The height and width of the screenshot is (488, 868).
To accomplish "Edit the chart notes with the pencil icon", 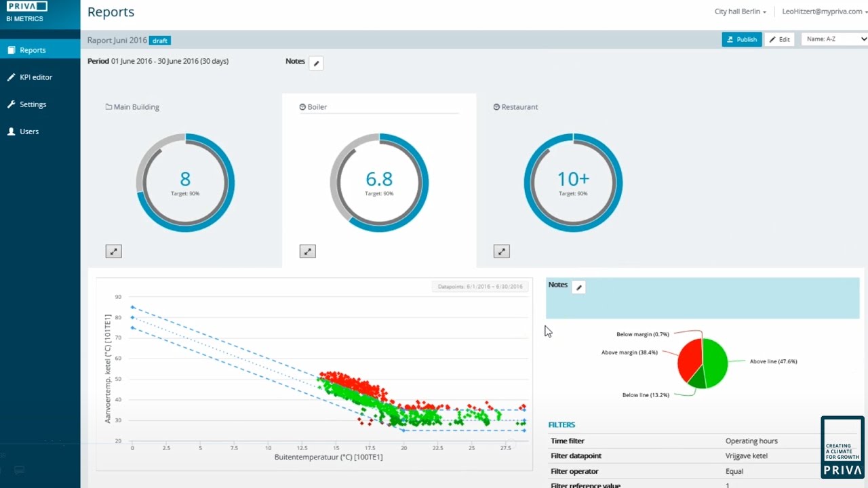I will [579, 287].
